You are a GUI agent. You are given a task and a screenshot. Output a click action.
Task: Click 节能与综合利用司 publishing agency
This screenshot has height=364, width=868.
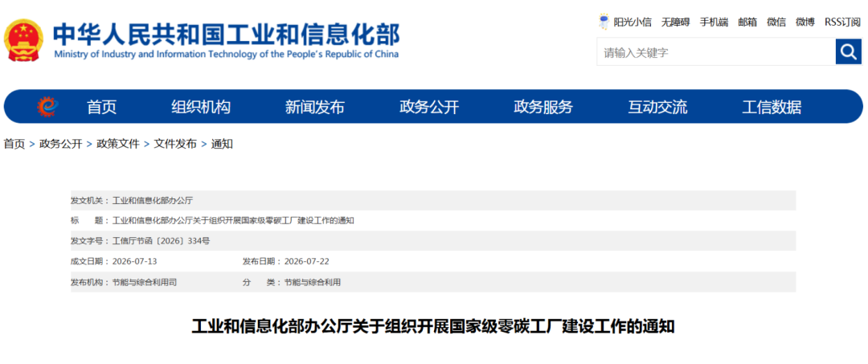(145, 282)
